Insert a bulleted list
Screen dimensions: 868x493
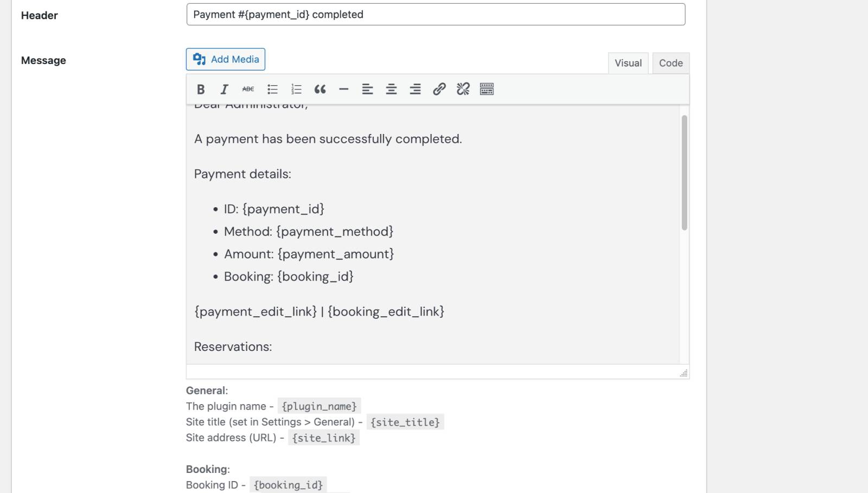pos(272,89)
